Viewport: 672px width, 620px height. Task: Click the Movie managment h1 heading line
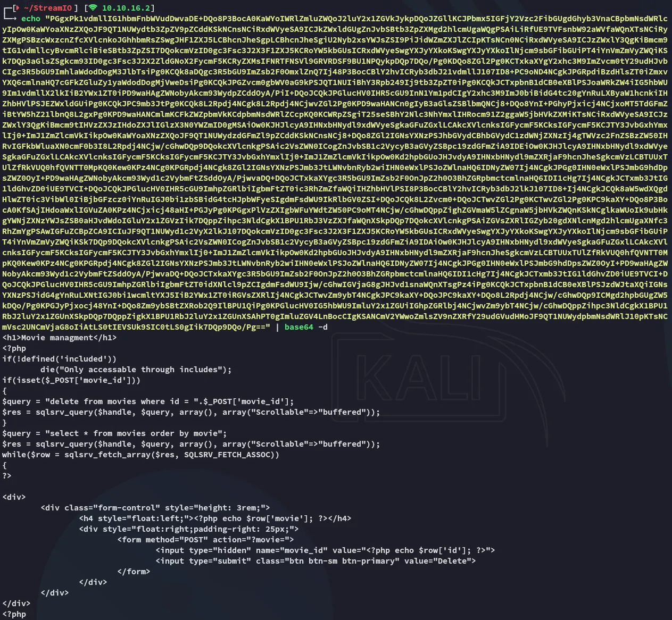pos(60,338)
